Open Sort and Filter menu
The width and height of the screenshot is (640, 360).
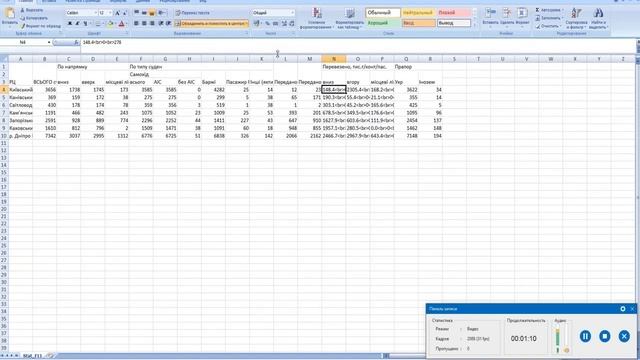click(576, 18)
